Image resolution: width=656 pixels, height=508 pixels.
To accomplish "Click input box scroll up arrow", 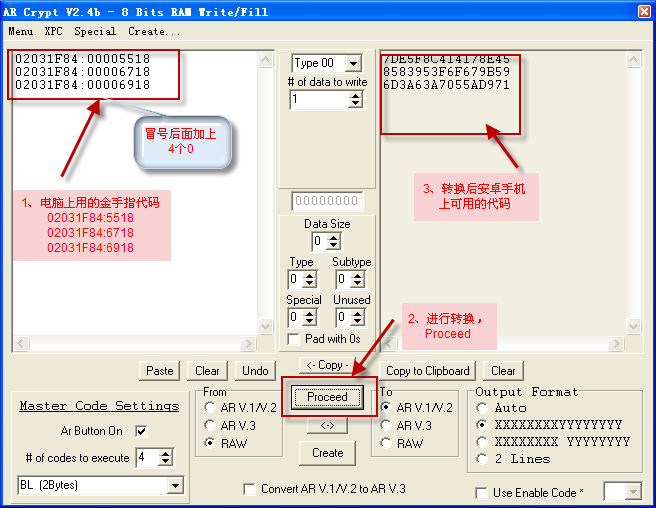I will pos(266,59).
